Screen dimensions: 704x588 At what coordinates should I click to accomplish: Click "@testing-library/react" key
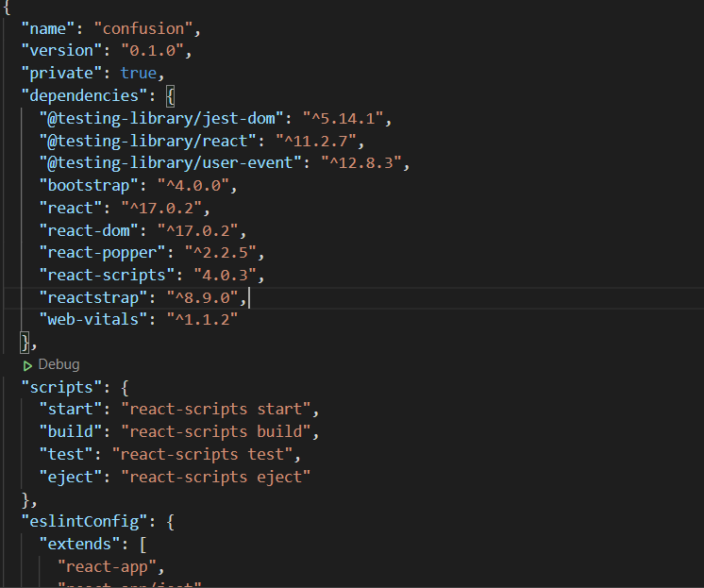(148, 141)
